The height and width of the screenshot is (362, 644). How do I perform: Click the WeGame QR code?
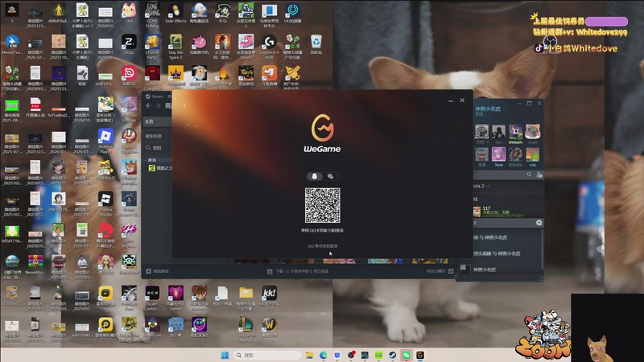click(323, 205)
